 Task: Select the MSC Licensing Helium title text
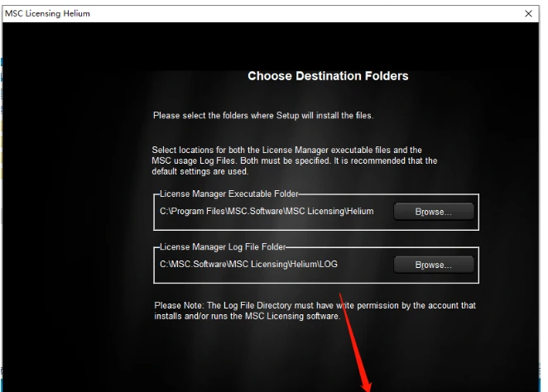coord(47,13)
